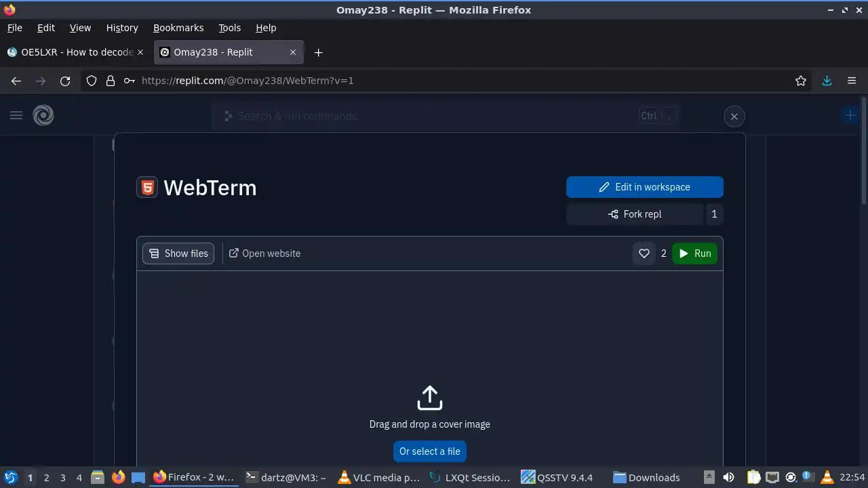868x488 pixels.
Task: Launch Firefox from quick launch icon
Action: click(x=118, y=477)
